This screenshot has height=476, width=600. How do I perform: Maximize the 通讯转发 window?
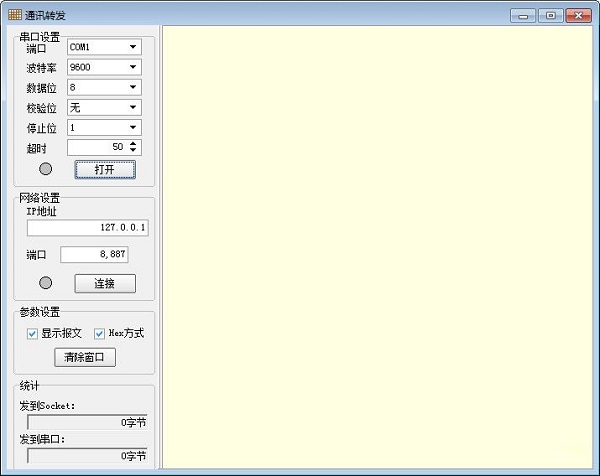[550, 15]
